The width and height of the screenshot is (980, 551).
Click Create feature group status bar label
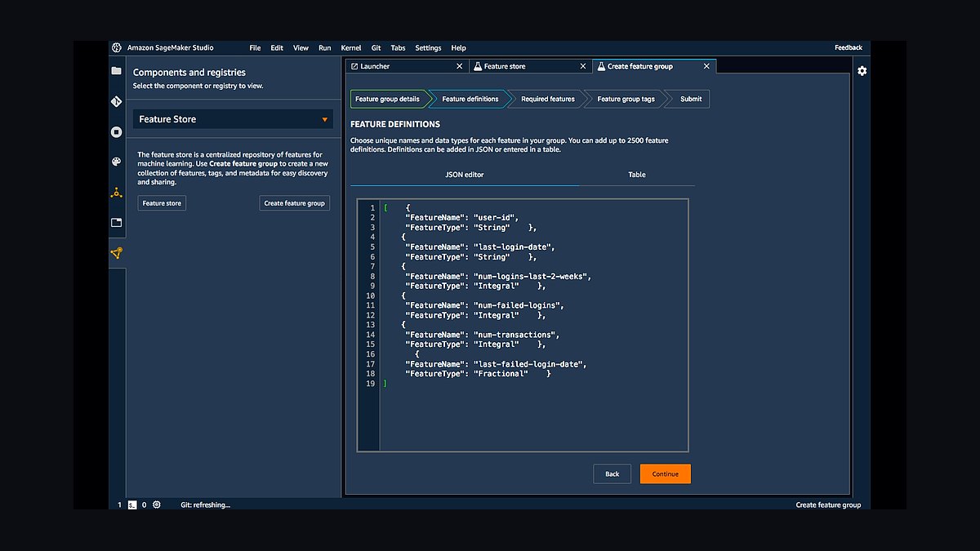pos(828,505)
